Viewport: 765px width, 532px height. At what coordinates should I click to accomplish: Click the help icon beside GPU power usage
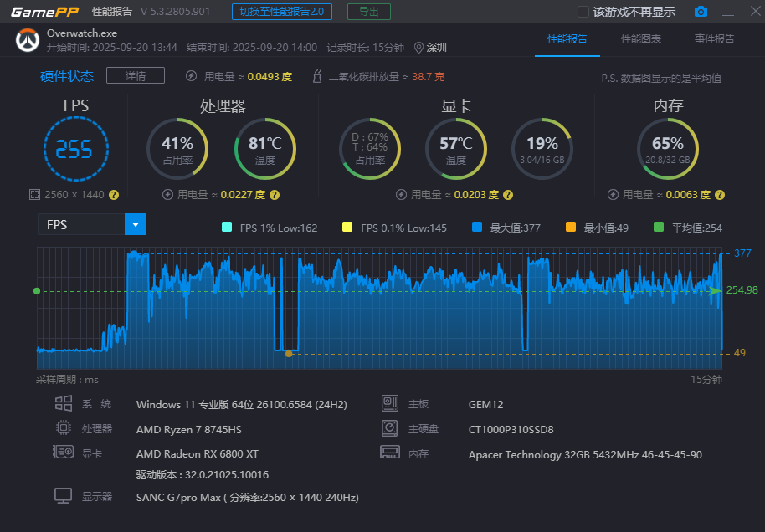click(507, 195)
